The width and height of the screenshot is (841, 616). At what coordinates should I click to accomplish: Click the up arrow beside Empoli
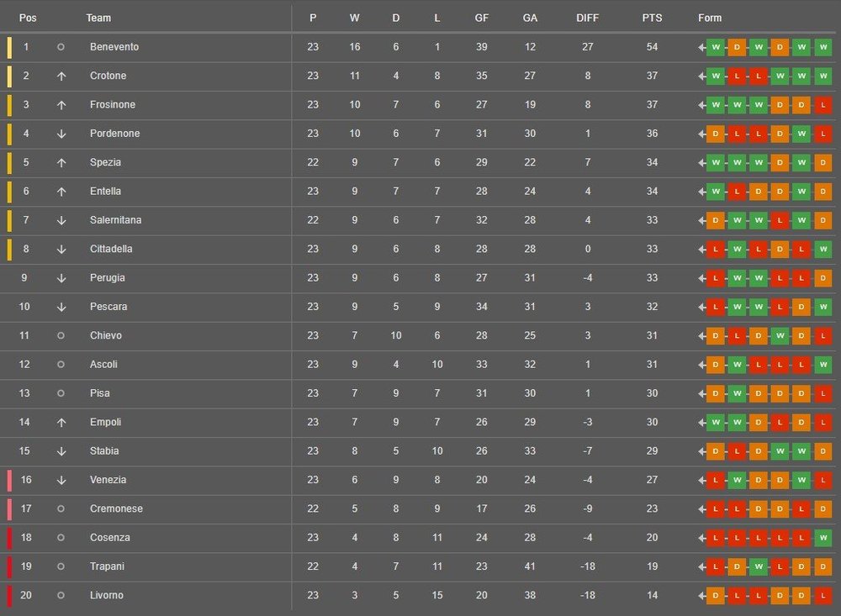pyautogui.click(x=61, y=423)
